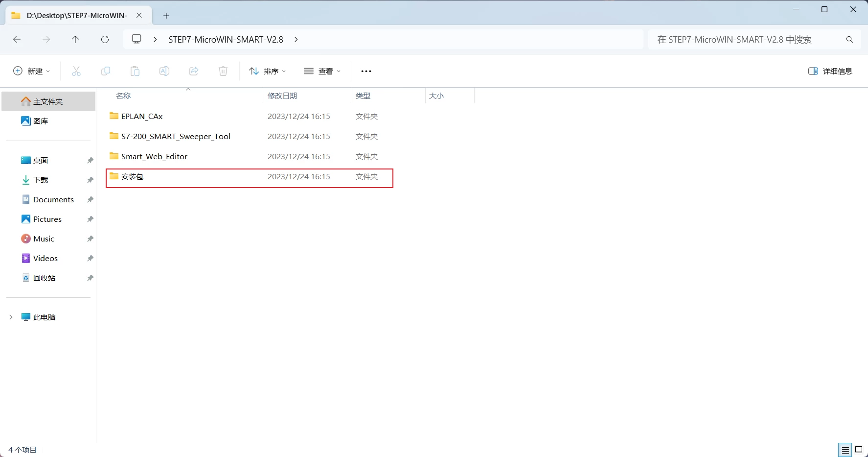Select 主文件夹 in navigation pane
This screenshot has height=457, width=868.
[x=48, y=101]
